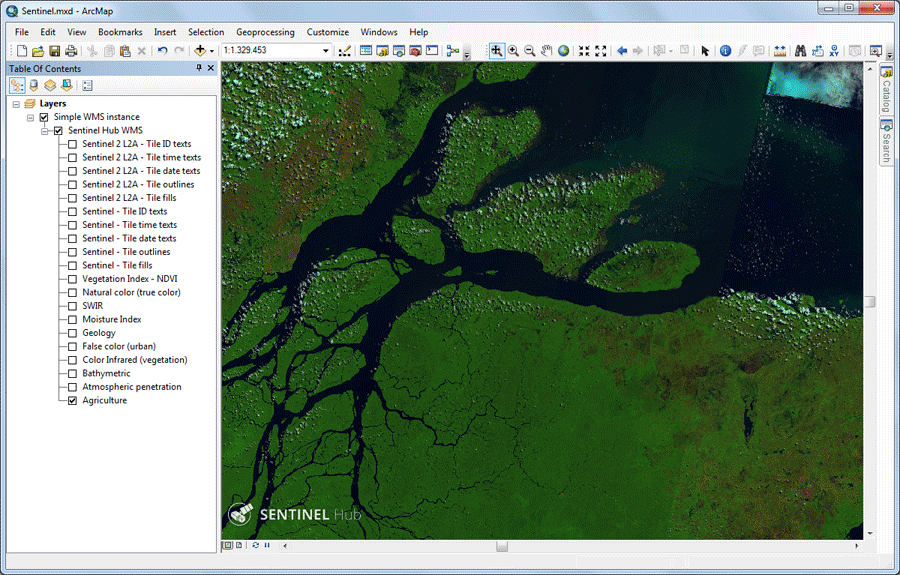
Task: Select the Zoom Out tool
Action: pyautogui.click(x=530, y=50)
